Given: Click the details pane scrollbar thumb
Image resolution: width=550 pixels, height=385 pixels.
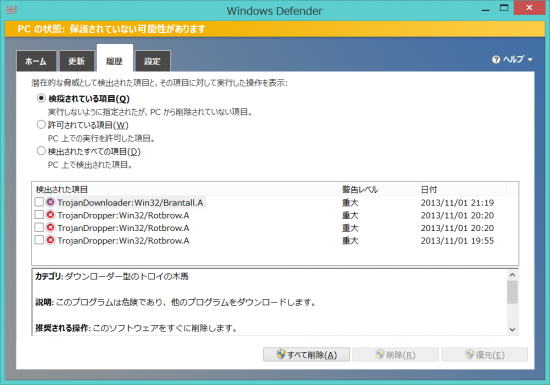Looking at the screenshot, I should [x=512, y=292].
